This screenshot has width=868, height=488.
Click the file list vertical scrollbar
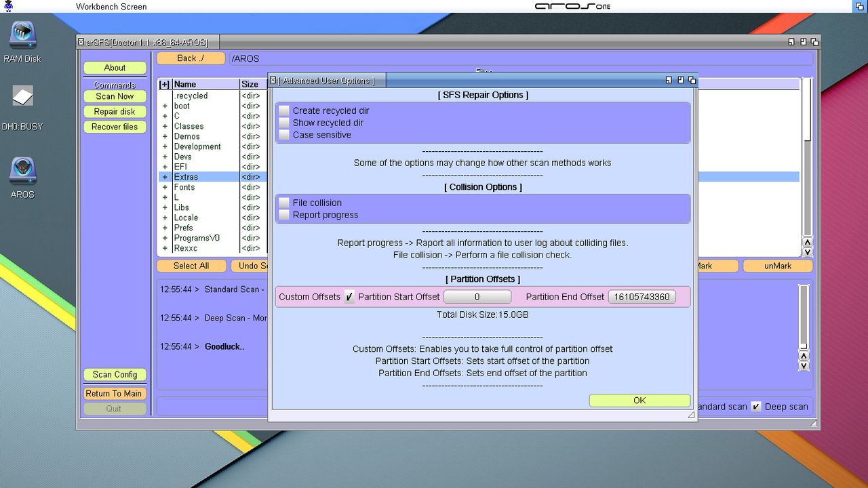[x=807, y=157]
